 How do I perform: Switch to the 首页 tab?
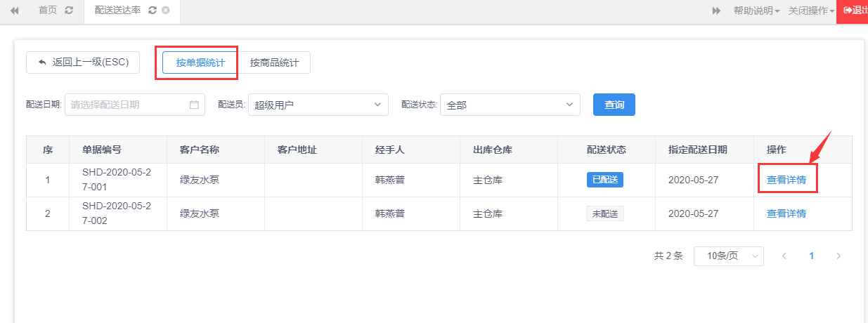point(48,11)
